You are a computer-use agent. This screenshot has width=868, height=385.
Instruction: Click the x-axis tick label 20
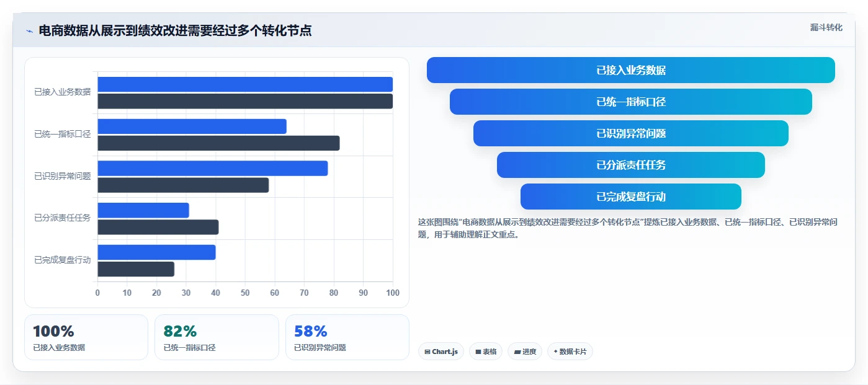(x=156, y=293)
